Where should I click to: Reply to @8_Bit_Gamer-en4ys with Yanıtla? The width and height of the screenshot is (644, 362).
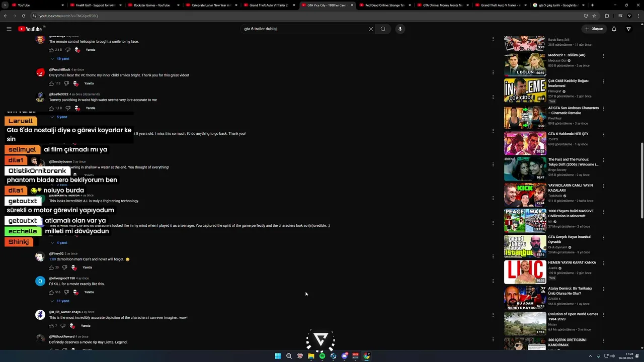point(86,326)
